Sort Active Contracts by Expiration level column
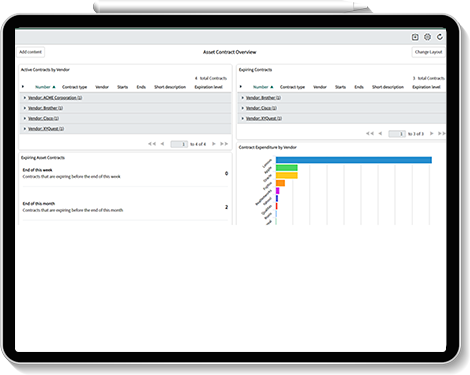 coord(209,87)
